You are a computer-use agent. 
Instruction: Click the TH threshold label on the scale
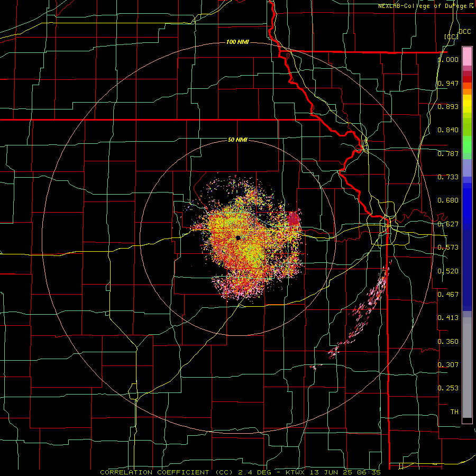tap(454, 411)
